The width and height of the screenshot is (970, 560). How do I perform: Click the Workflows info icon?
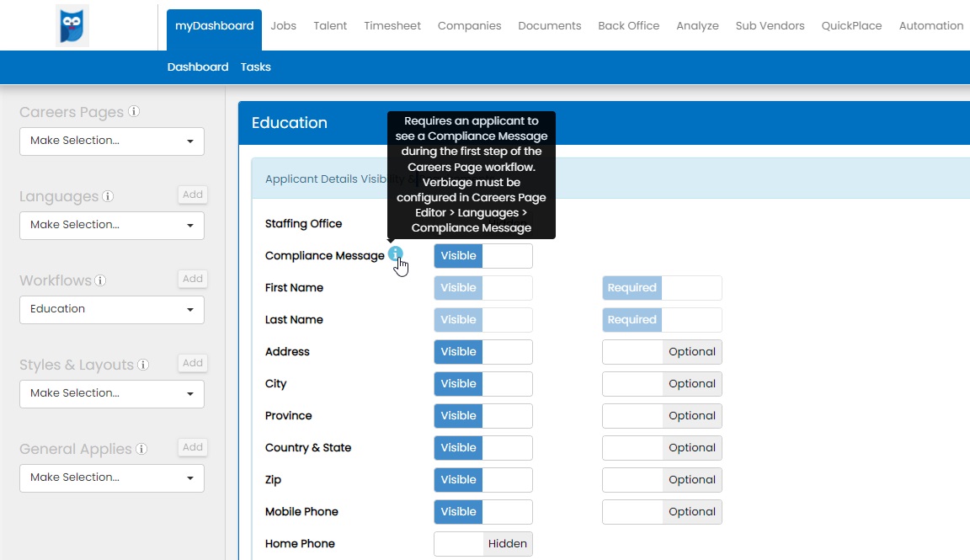100,280
